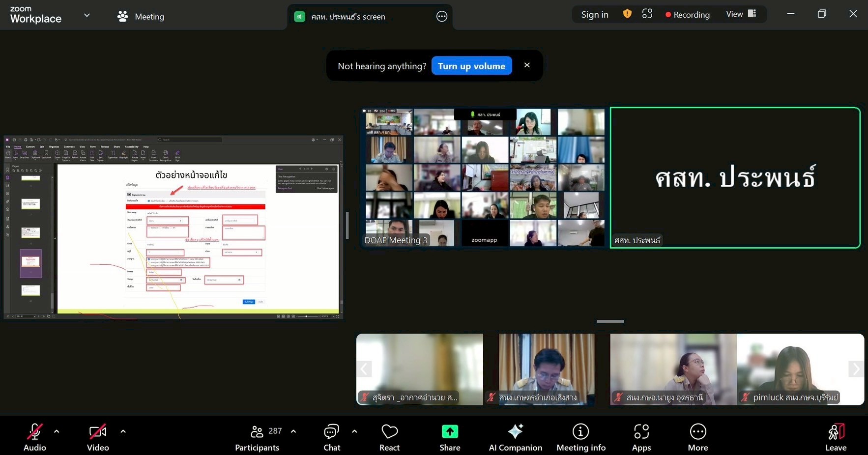Image resolution: width=868 pixels, height=455 pixels.
Task: Click the Sign in button
Action: pyautogui.click(x=594, y=15)
